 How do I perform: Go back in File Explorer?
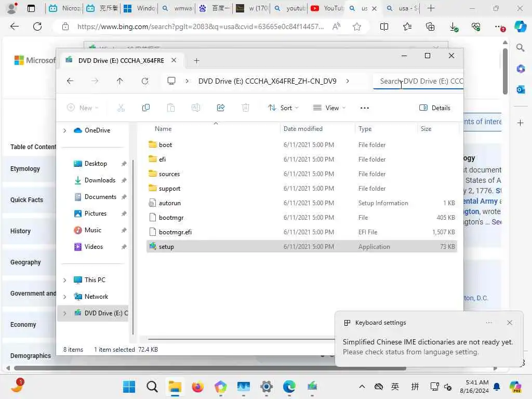click(70, 81)
